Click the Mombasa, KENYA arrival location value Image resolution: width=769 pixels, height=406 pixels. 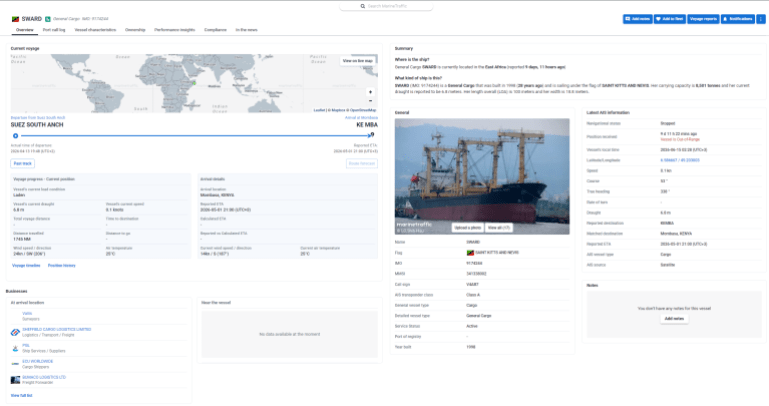click(217, 195)
